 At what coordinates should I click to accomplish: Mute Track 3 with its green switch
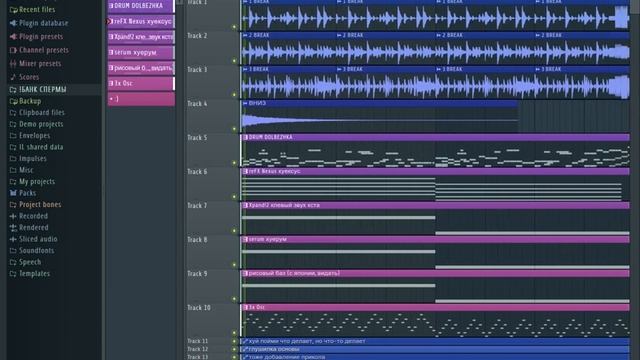pos(234,95)
